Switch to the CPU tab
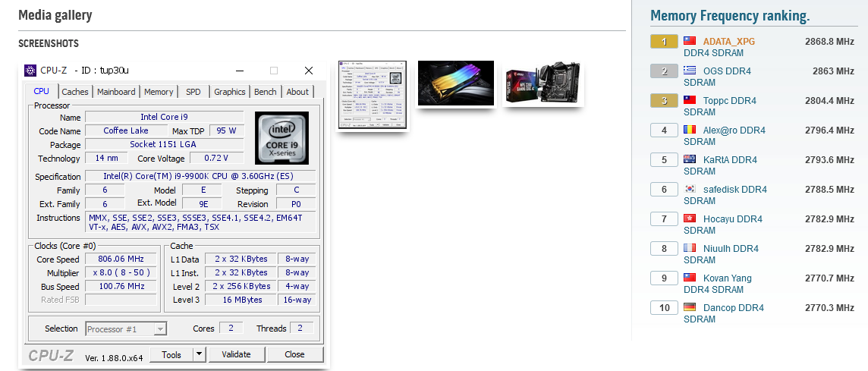The image size is (868, 371). pos(42,91)
